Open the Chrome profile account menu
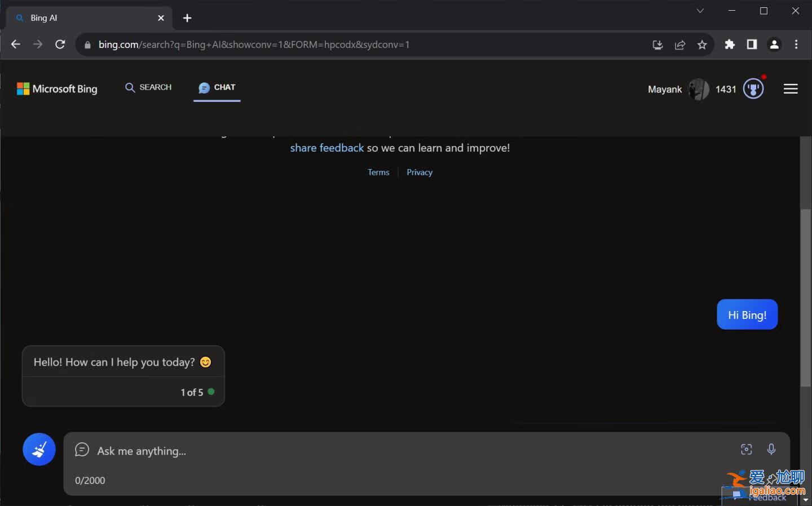 point(774,45)
